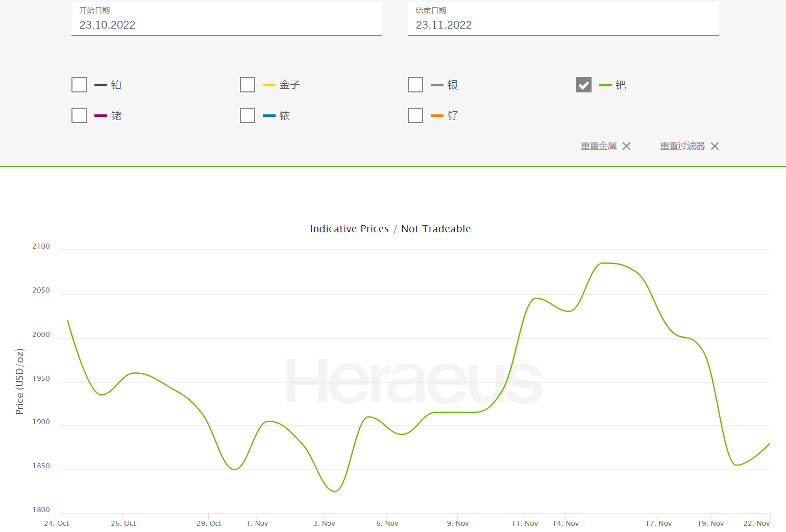Click the 17. Nov x-axis label
Viewport: 786px width, 532px height.
click(x=659, y=523)
